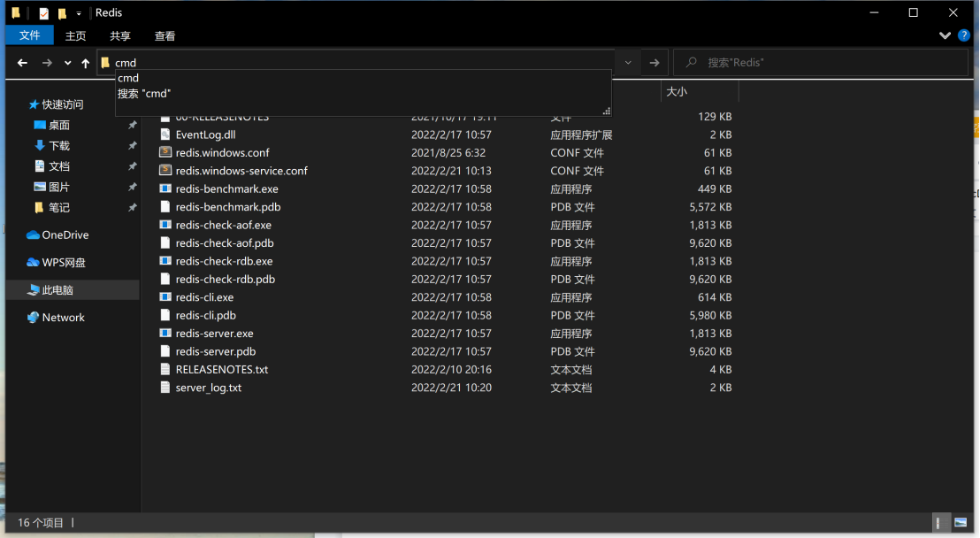Viewport: 980px width, 538px height.
Task: Select the EventLog.dll file
Action: (205, 134)
